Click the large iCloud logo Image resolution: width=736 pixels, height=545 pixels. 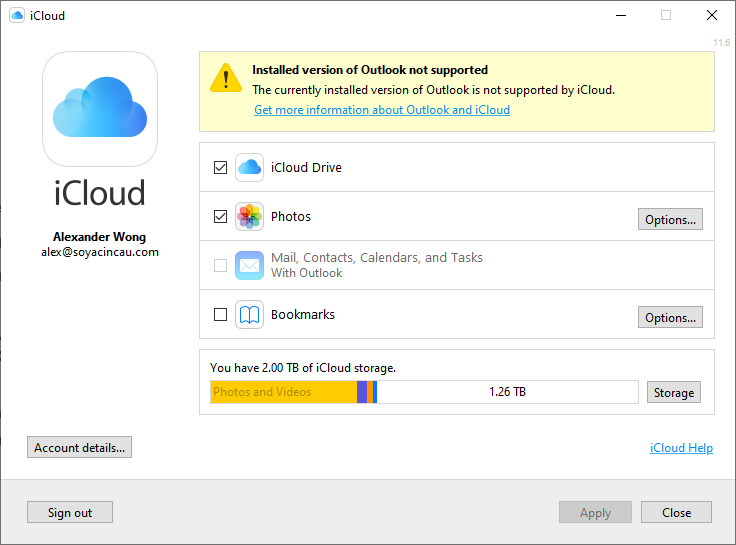[99, 109]
